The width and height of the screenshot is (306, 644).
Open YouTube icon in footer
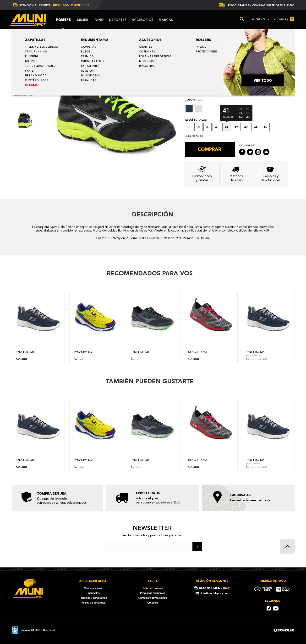click(276, 609)
